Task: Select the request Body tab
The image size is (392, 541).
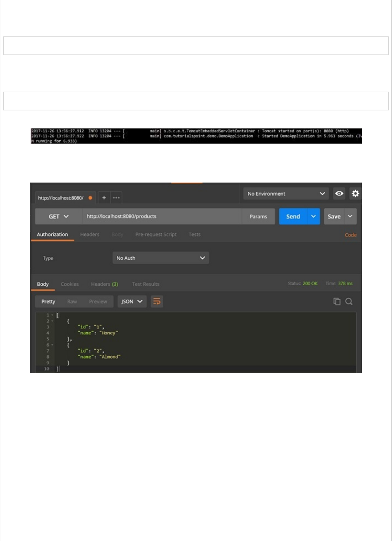Action: 117,234
